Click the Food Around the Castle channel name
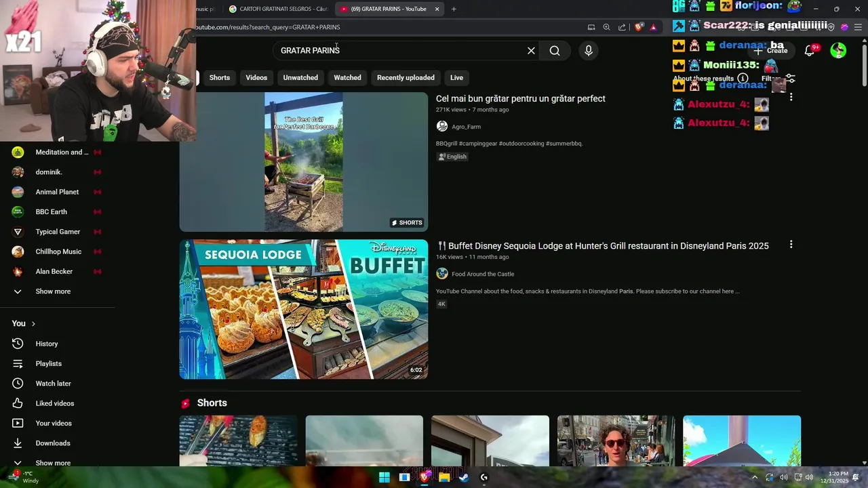868x488 pixels. (x=483, y=274)
